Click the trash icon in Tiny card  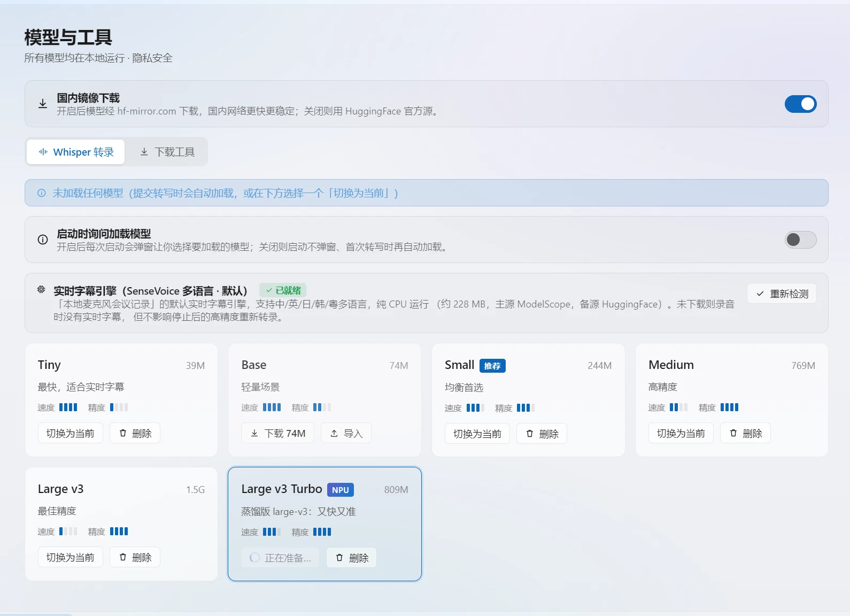click(123, 433)
